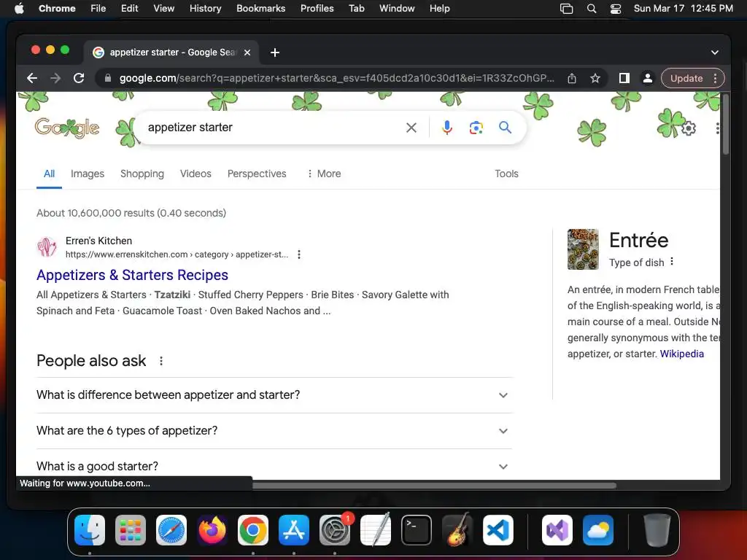This screenshot has height=560, width=747.
Task: Open options dots for Erren's Kitchen result
Action: [298, 254]
